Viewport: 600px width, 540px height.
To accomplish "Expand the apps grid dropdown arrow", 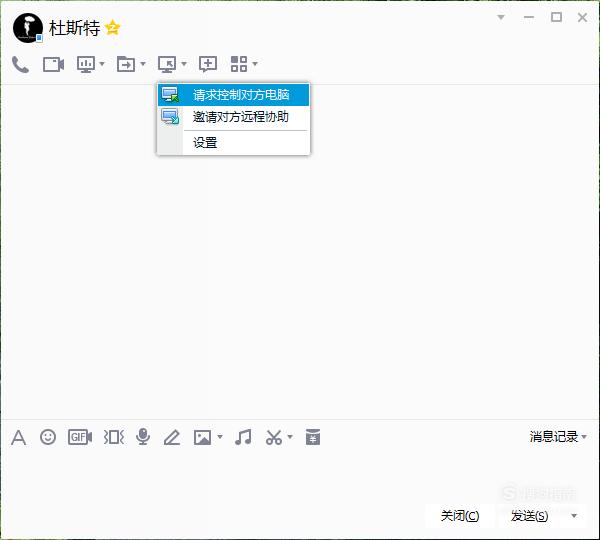I will click(x=255, y=64).
